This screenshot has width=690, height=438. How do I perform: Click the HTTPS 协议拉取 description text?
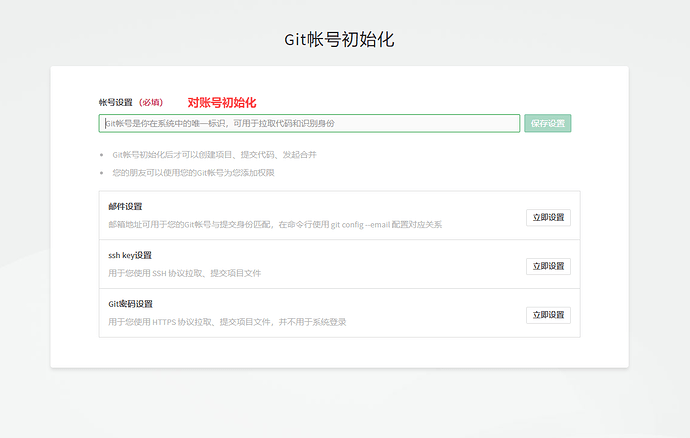click(x=227, y=322)
